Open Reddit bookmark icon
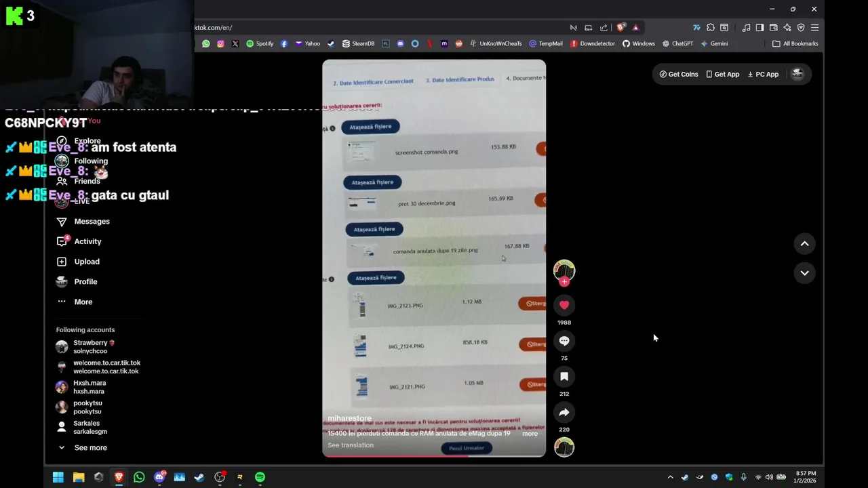 pos(459,43)
